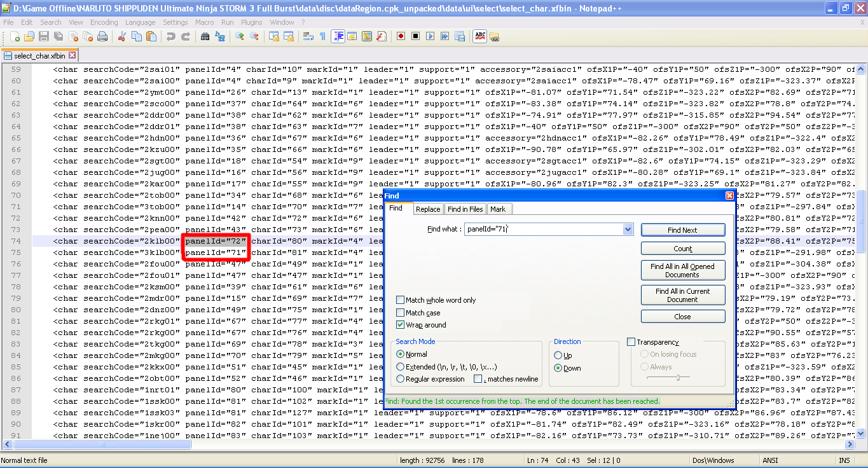Click the Close document toolbar icon
The height and width of the screenshot is (468, 868).
coord(73,36)
